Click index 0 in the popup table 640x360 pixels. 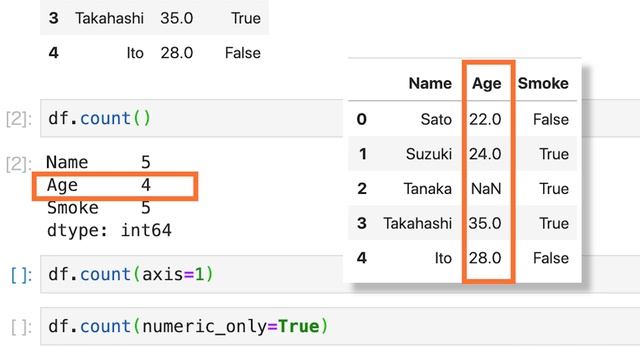[362, 119]
